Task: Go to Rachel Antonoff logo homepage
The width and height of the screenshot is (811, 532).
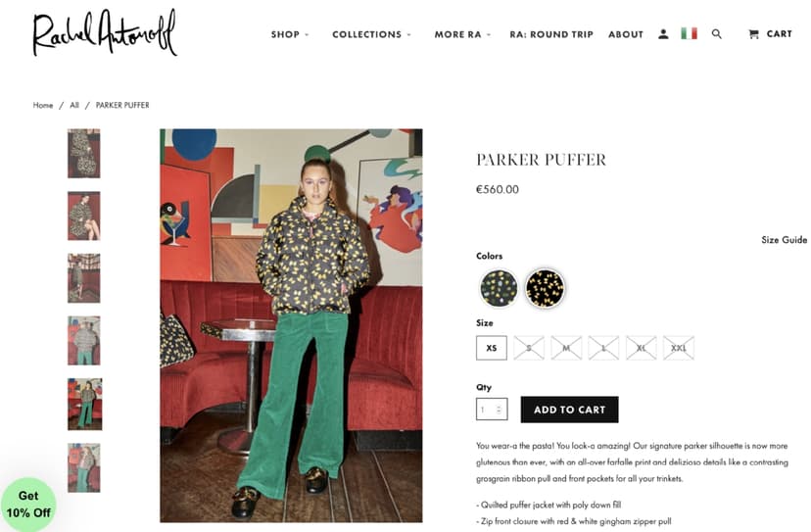Action: [x=105, y=32]
